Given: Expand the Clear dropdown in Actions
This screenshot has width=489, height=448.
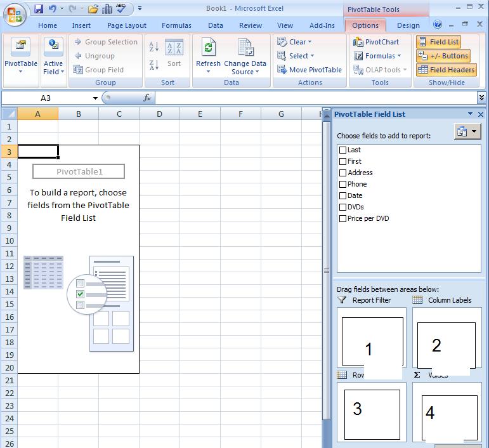Looking at the screenshot, I should (296, 42).
